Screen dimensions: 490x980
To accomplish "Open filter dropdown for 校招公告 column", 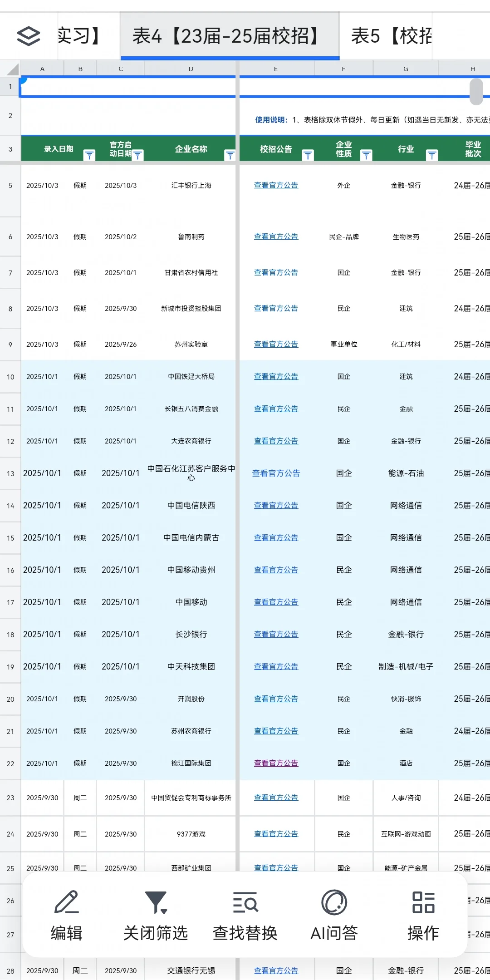I will click(308, 155).
